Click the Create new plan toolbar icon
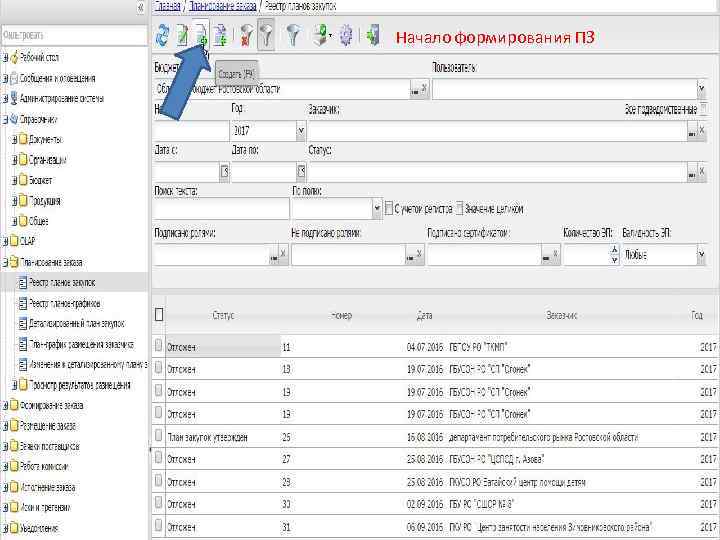Viewport: 720px width, 540px height. click(201, 35)
